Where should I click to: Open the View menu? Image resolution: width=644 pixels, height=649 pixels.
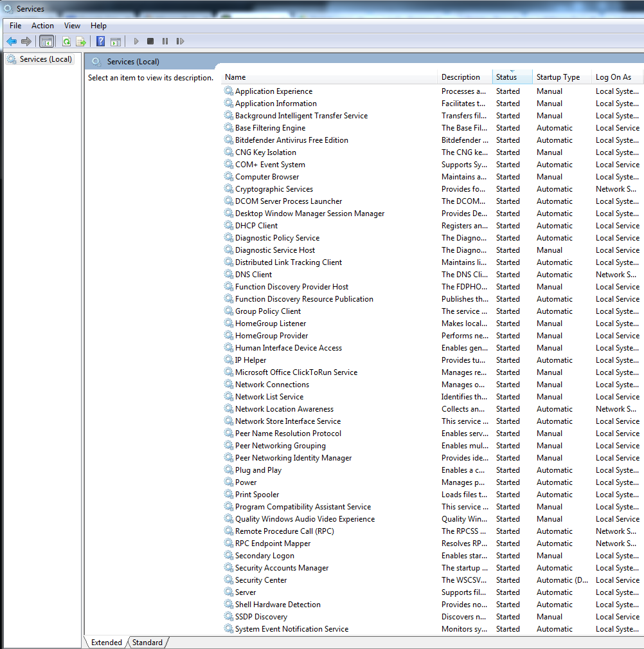(72, 26)
